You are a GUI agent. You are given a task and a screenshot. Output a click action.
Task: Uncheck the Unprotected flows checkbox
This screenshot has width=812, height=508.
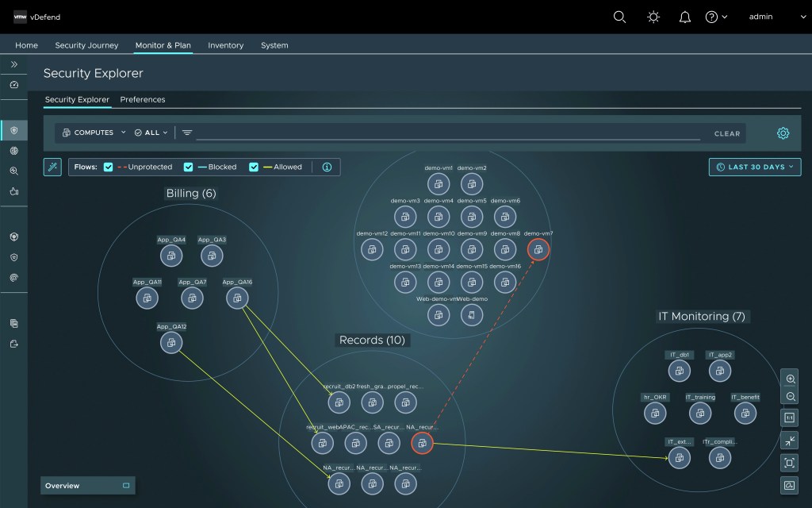point(108,167)
